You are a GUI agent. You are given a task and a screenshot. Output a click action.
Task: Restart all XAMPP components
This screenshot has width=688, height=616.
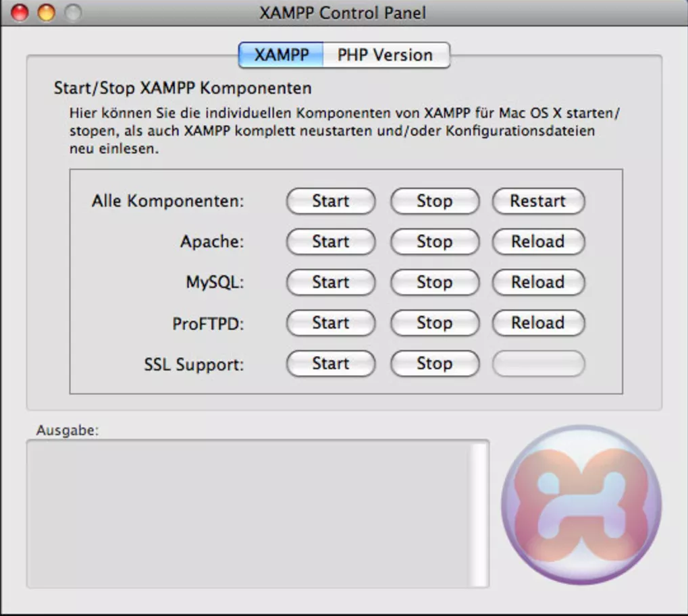pyautogui.click(x=538, y=201)
